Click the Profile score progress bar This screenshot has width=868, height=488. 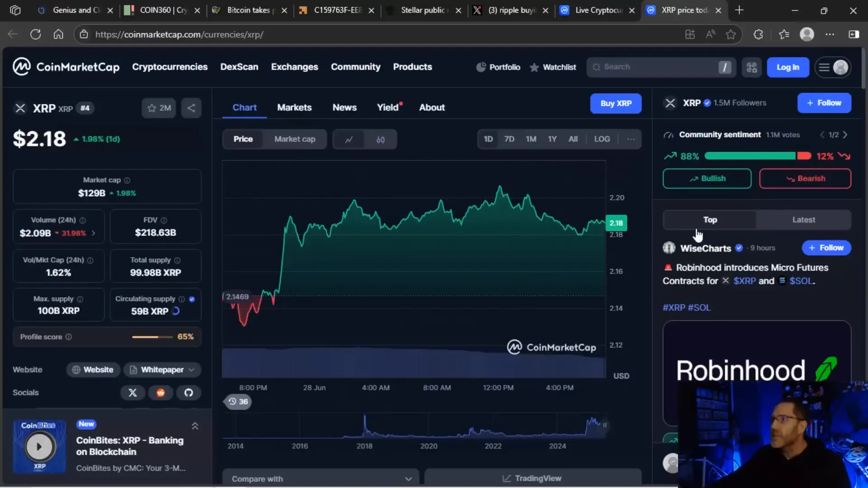tap(152, 337)
